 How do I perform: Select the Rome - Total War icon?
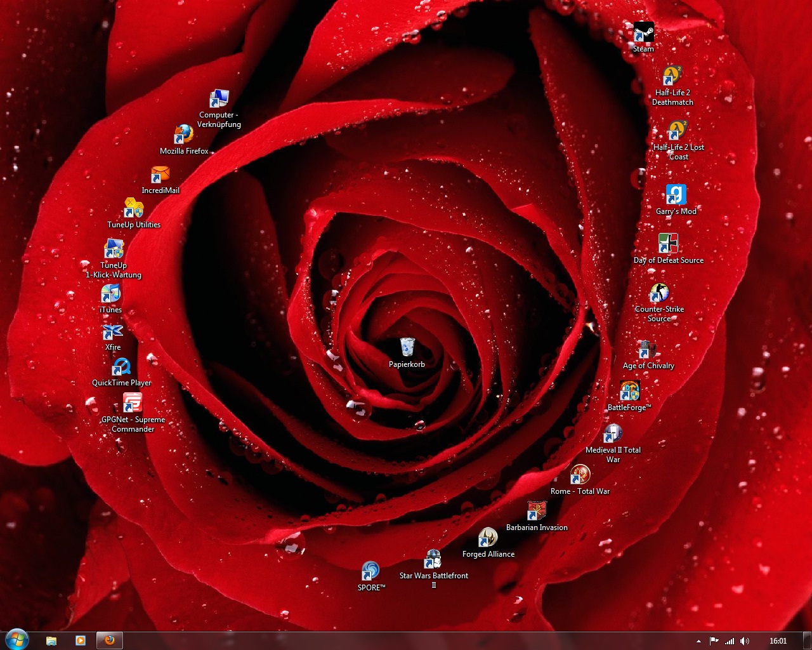pyautogui.click(x=580, y=475)
